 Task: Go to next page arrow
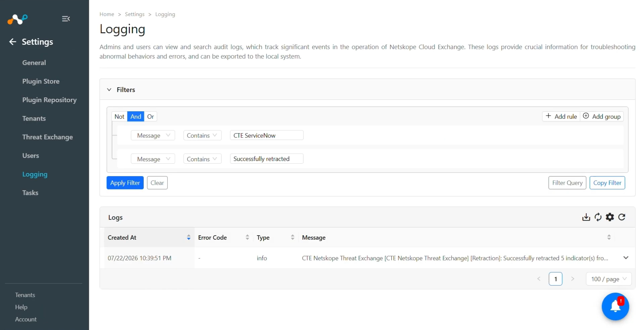coord(573,279)
